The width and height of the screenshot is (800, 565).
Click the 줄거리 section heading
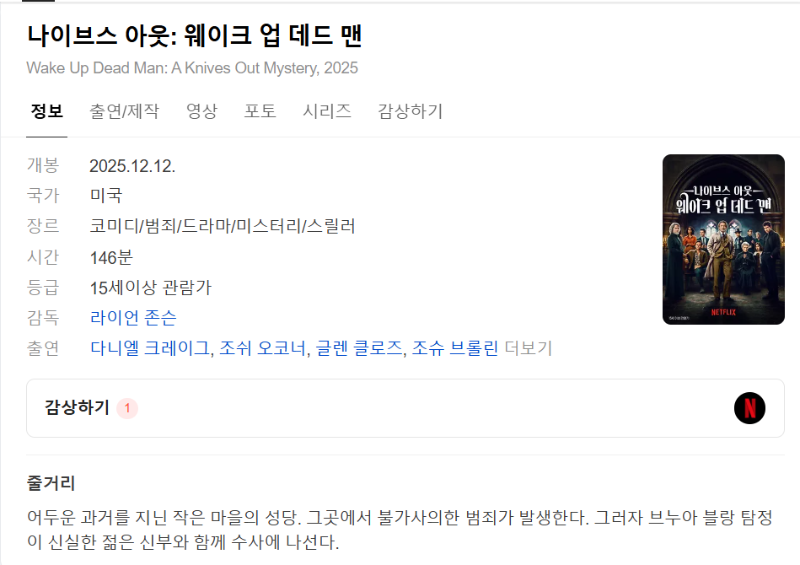(x=51, y=483)
